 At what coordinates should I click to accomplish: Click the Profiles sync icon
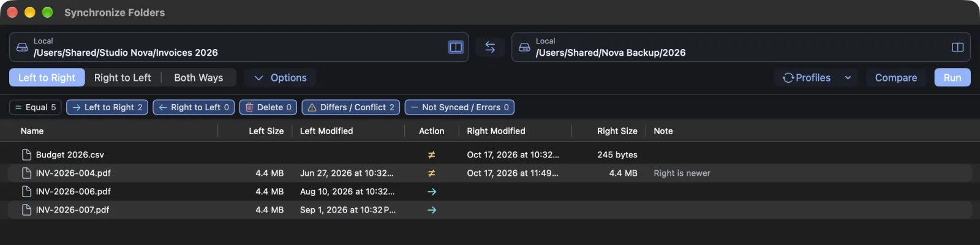[788, 78]
